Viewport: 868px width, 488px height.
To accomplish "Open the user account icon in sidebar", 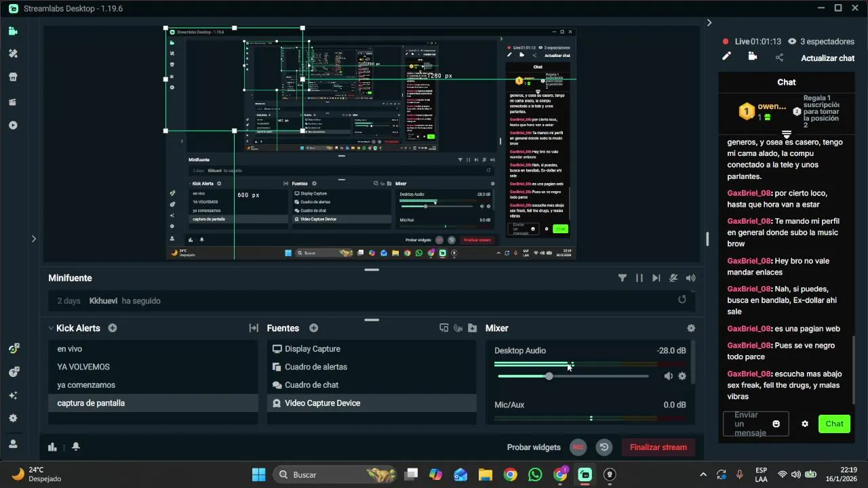I will [x=13, y=444].
